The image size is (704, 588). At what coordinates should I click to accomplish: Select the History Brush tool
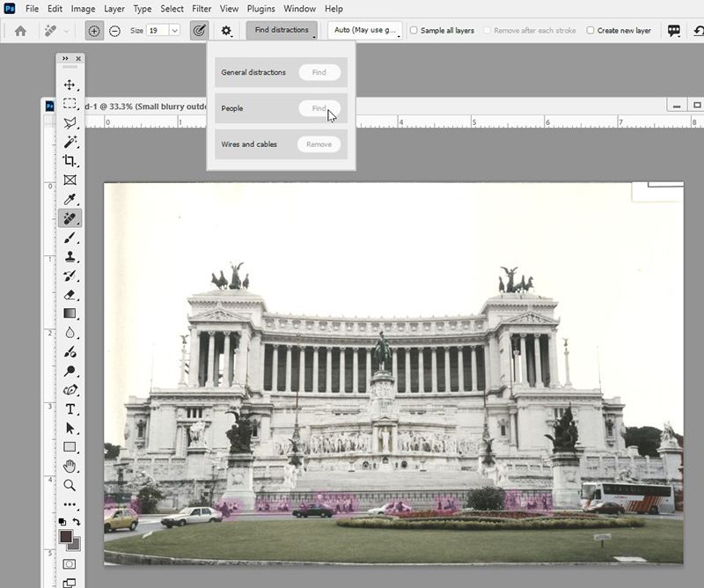70,276
